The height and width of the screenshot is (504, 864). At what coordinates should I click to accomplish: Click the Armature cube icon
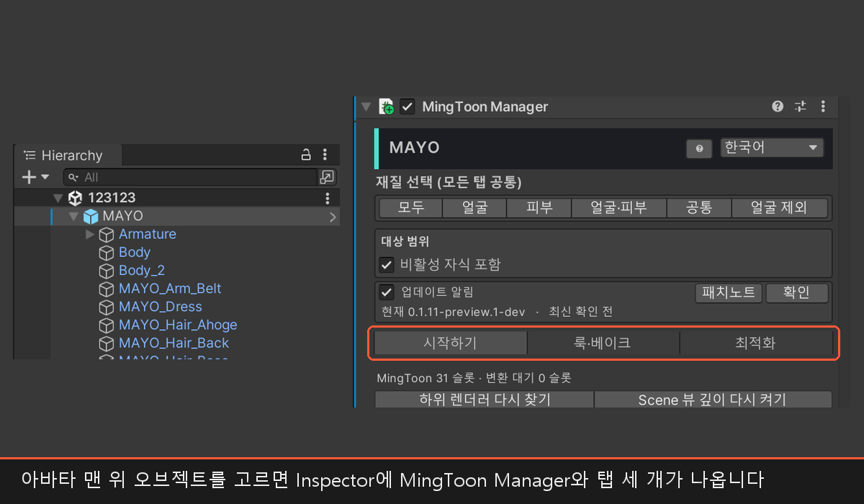pyautogui.click(x=107, y=235)
